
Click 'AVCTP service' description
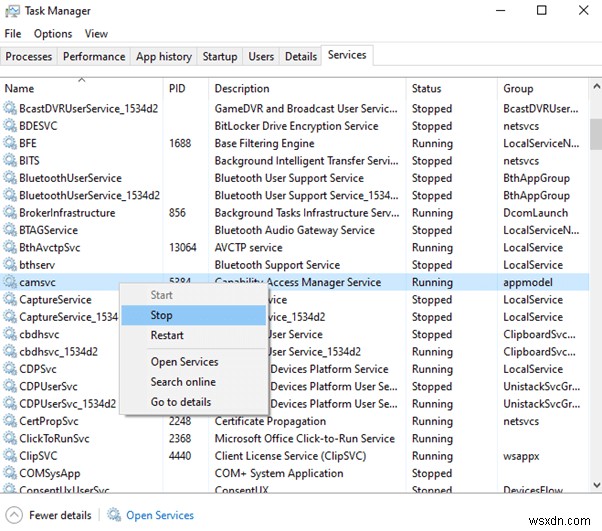[248, 247]
